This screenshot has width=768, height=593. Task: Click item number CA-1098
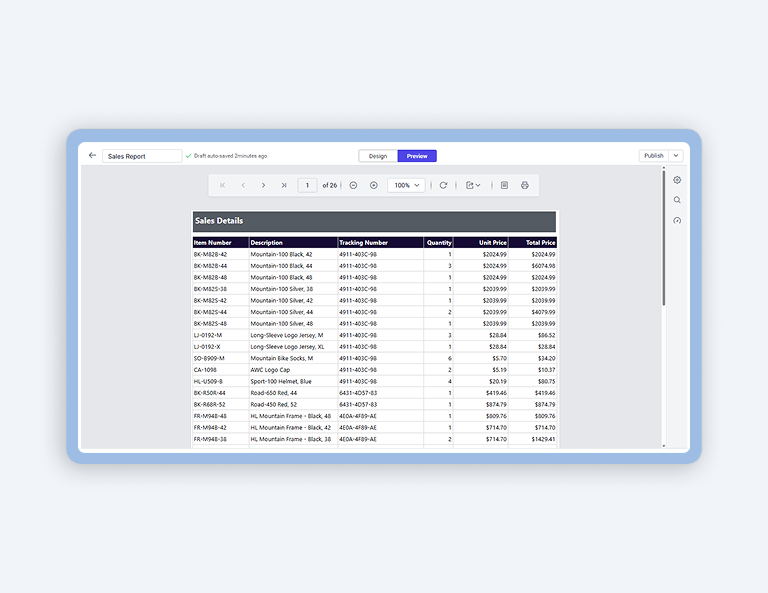tap(205, 370)
